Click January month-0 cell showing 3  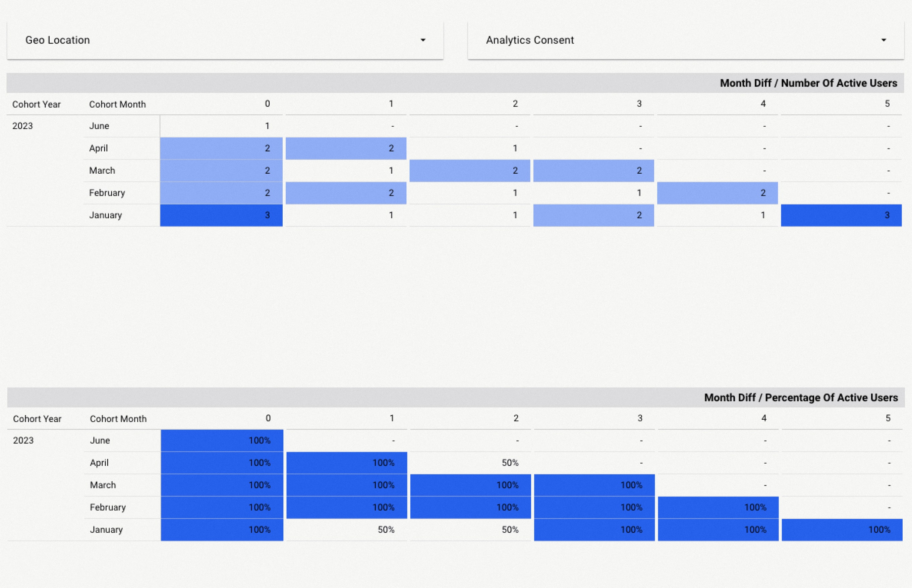222,215
